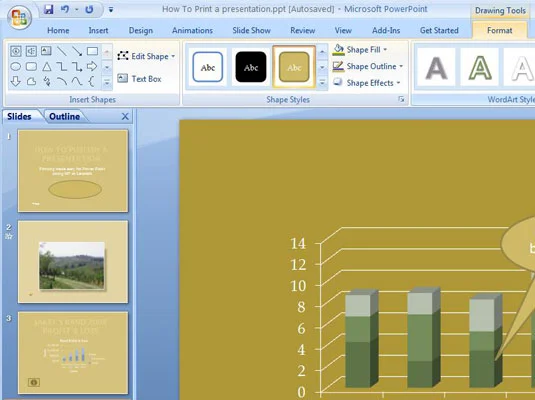Image resolution: width=535 pixels, height=400 pixels.
Task: Open the Undo history dropdown arrow
Action: click(x=76, y=10)
